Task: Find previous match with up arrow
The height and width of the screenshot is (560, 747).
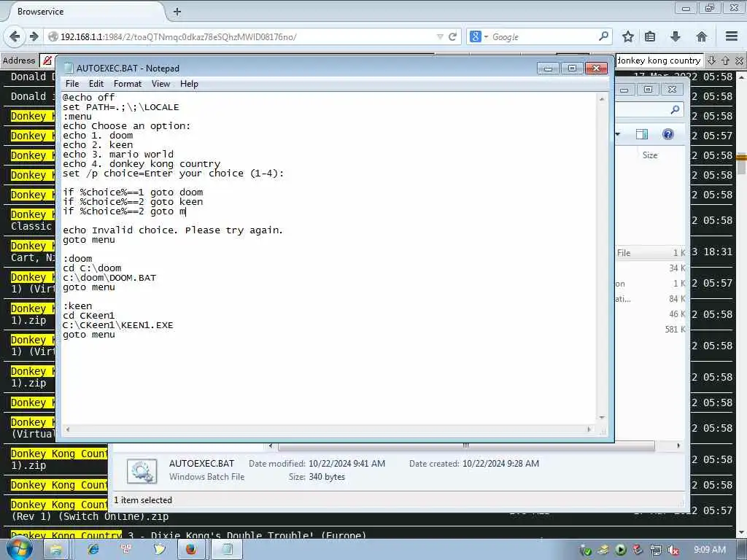Action: pos(725,61)
